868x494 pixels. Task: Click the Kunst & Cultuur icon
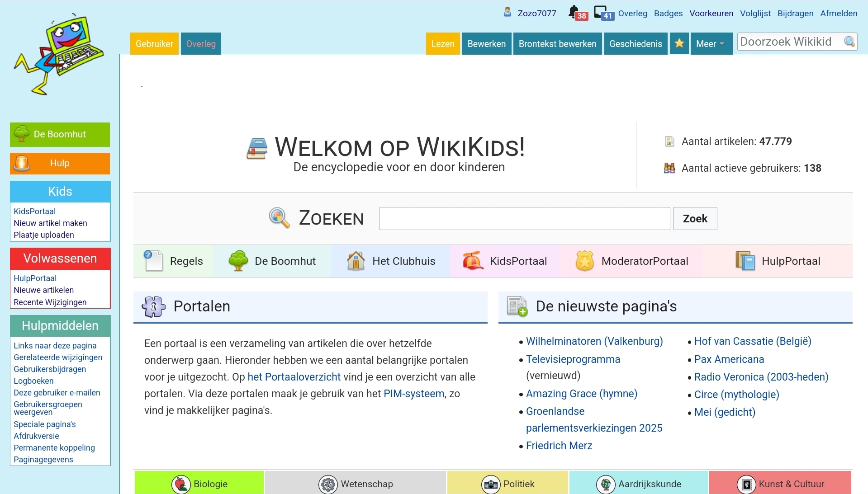[x=747, y=484]
